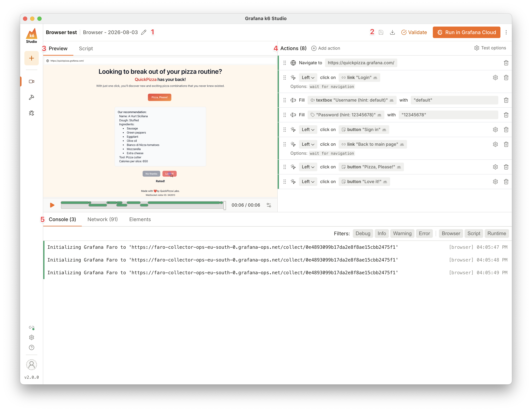Delete the Love it! click action

[x=506, y=182]
